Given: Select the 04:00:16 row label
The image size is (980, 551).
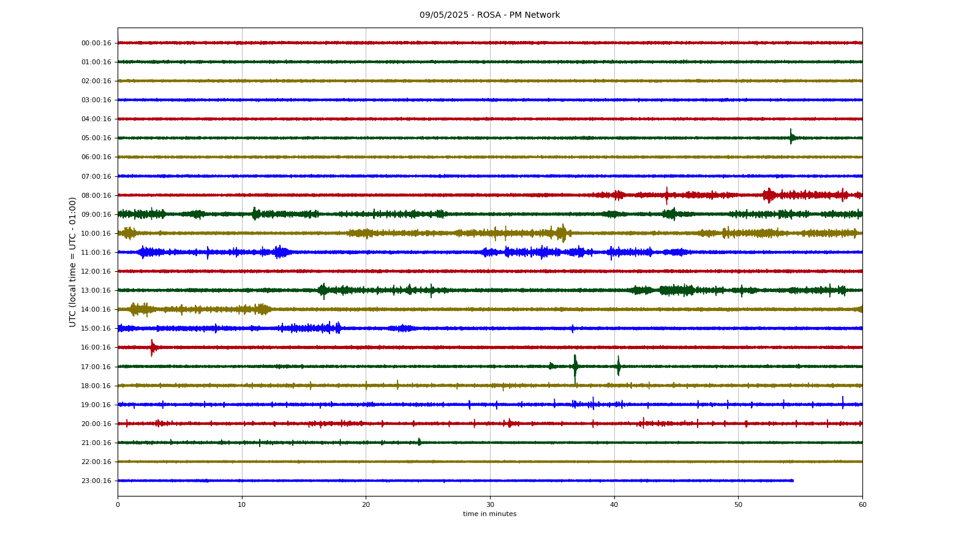Looking at the screenshot, I should coord(96,119).
